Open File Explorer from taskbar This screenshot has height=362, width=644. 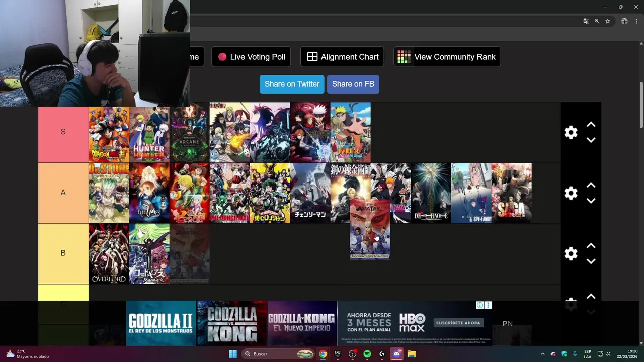point(412,354)
